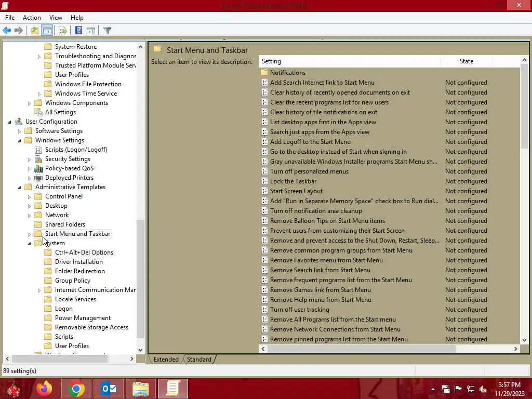Image resolution: width=532 pixels, height=399 pixels.
Task: Click settings list scroll down arrow
Action: [524, 340]
